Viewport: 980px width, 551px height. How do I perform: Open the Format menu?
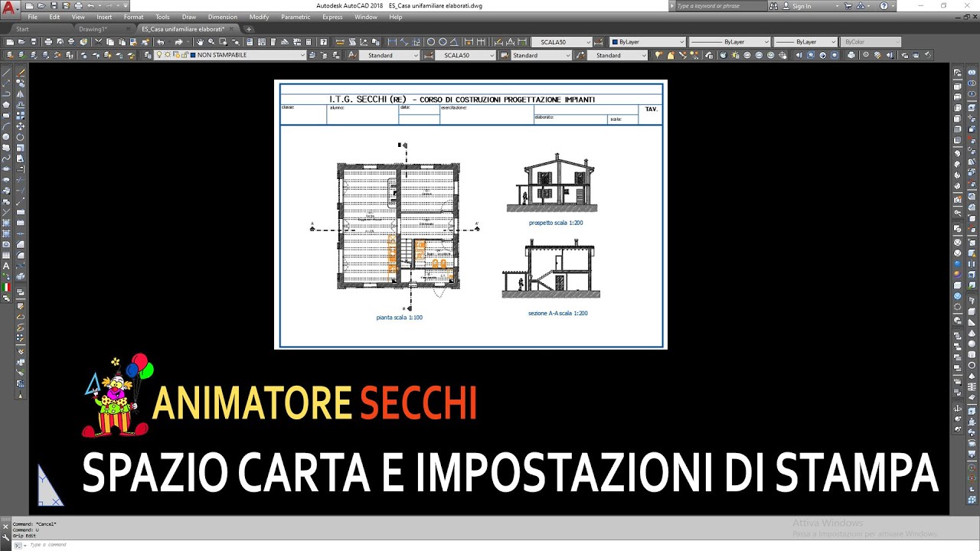(133, 17)
